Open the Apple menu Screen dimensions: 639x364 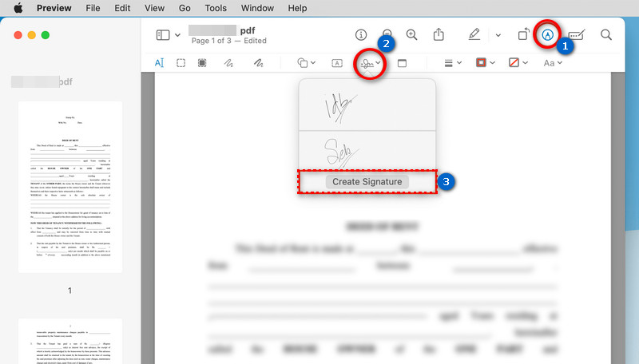click(18, 8)
